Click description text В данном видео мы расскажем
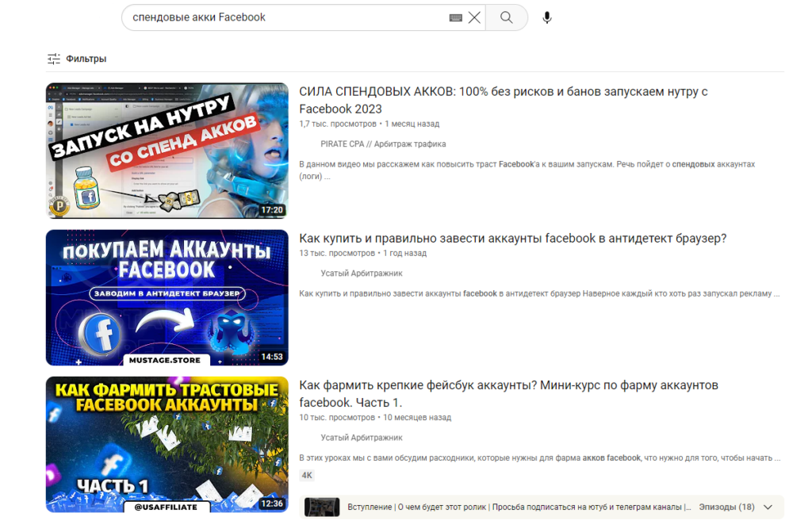The image size is (812, 528). 527,170
